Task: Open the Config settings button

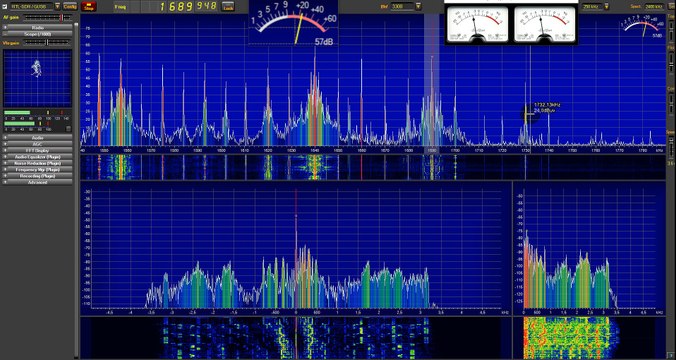Action: point(70,6)
